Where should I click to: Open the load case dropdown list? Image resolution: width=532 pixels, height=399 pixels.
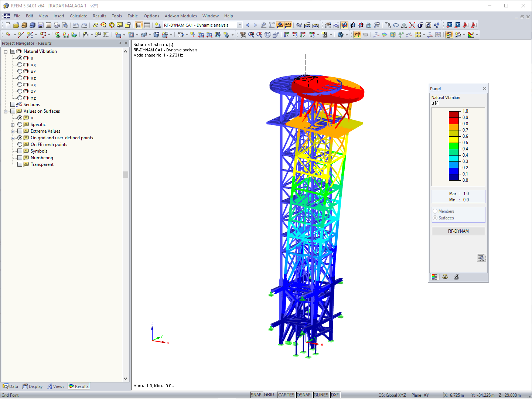coord(239,25)
